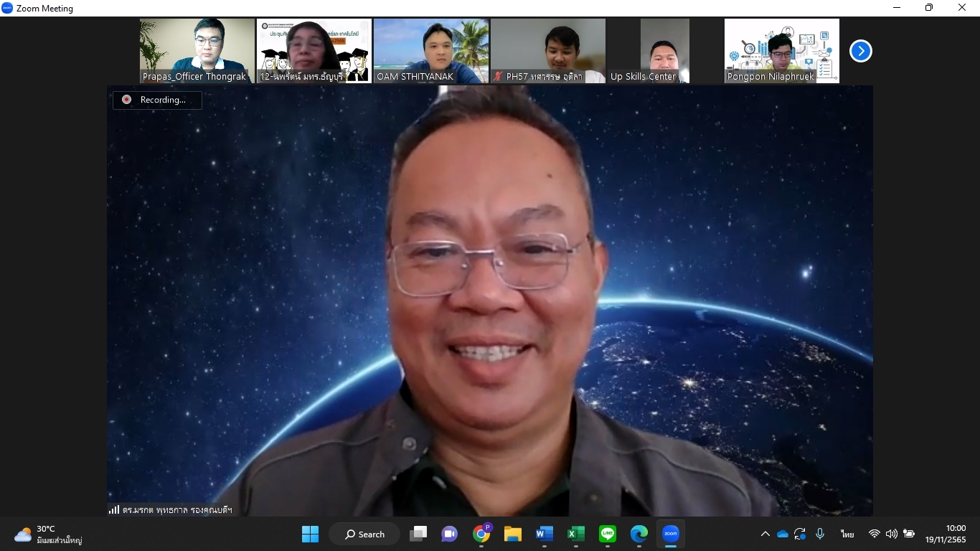980x551 pixels.
Task: Open Wi-Fi network settings from the tray
Action: pyautogui.click(x=874, y=534)
